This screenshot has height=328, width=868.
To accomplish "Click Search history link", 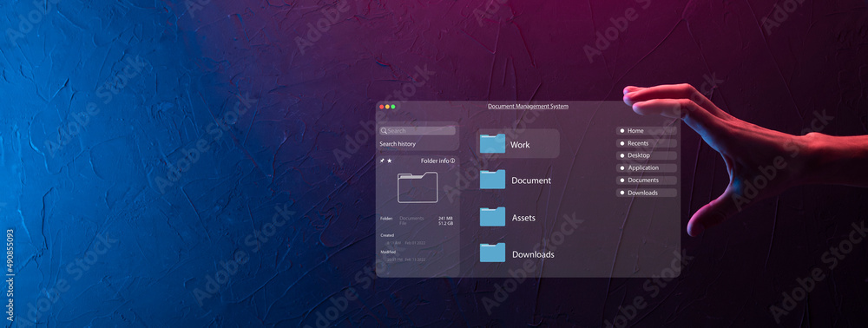I will coord(398,144).
